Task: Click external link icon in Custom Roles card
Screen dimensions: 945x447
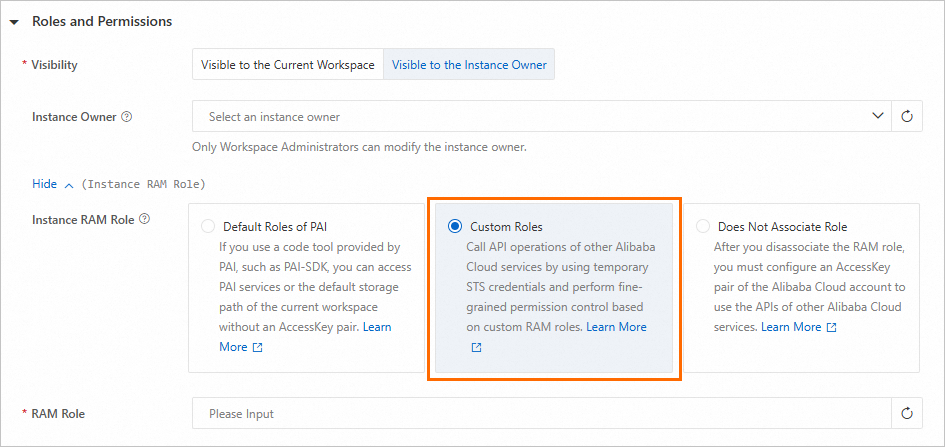Action: click(476, 347)
